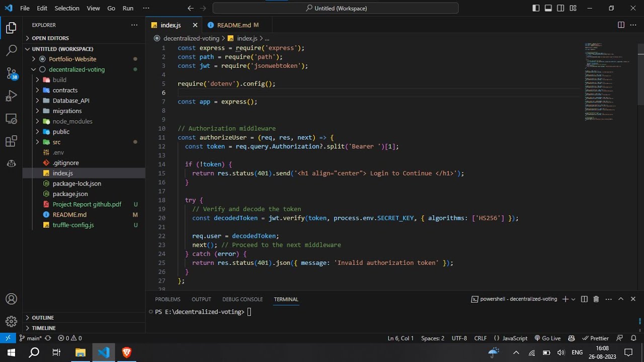Toggle the secondary side bar layout button
The width and height of the screenshot is (644, 362).
[561, 8]
